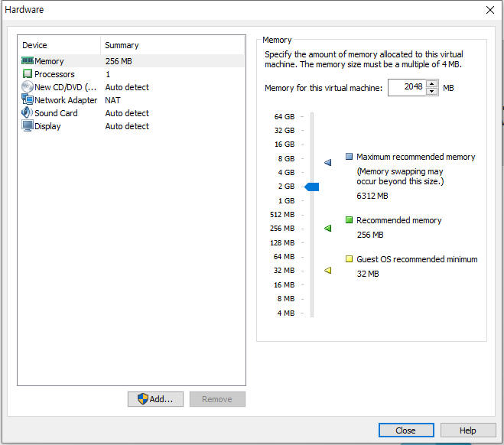Click the 256 MB summary for Memory

point(119,61)
